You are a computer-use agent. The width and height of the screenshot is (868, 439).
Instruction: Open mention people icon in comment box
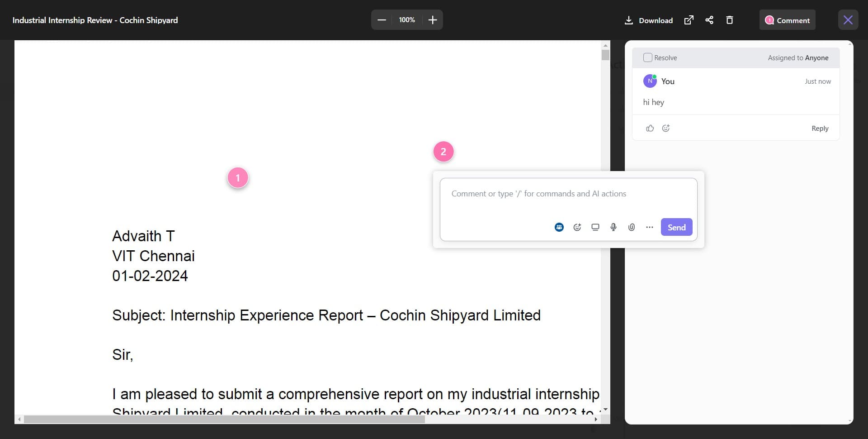click(559, 227)
